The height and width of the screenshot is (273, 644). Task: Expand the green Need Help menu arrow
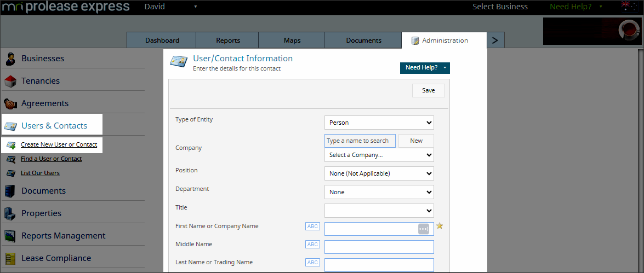(x=601, y=7)
